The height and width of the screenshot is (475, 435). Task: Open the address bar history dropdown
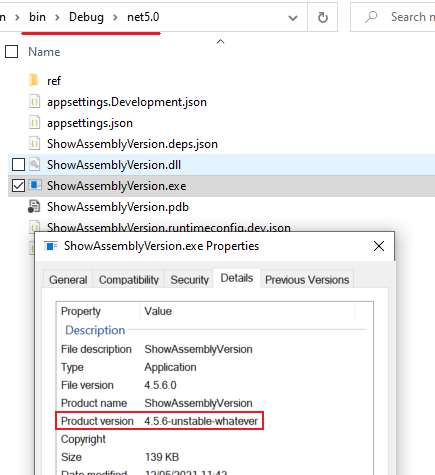click(293, 18)
